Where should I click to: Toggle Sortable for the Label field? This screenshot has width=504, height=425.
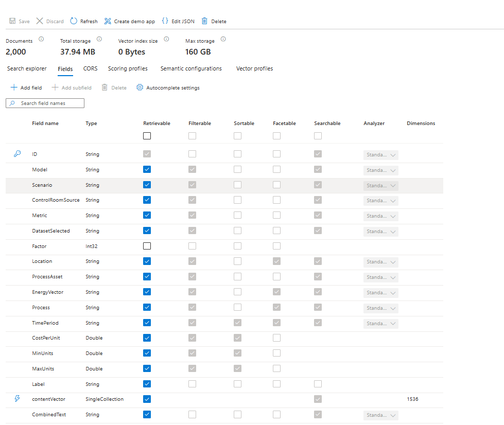click(237, 384)
